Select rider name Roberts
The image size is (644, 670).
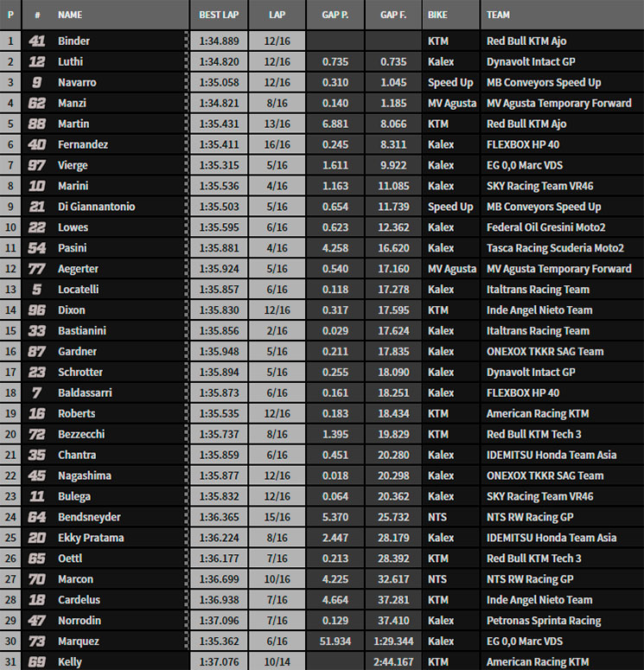click(x=76, y=413)
